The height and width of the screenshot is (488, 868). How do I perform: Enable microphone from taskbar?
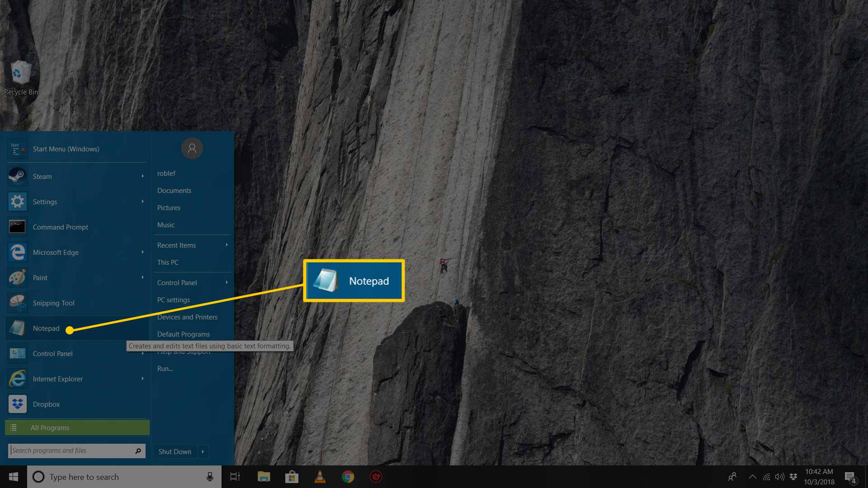coord(209,477)
